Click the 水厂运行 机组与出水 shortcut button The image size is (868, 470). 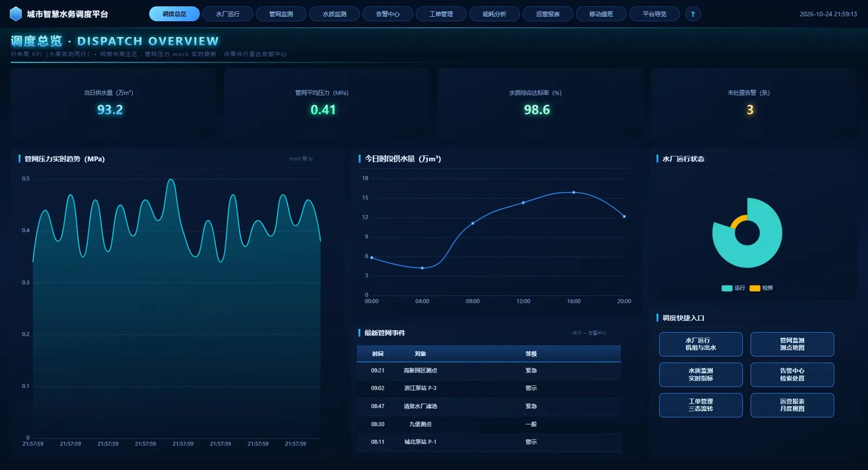[701, 344]
